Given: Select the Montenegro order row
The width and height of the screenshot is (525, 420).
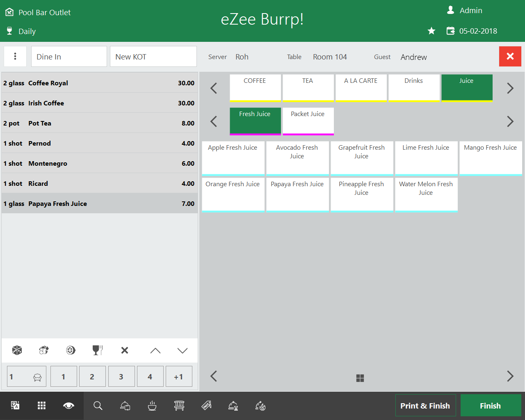Looking at the screenshot, I should point(99,163).
